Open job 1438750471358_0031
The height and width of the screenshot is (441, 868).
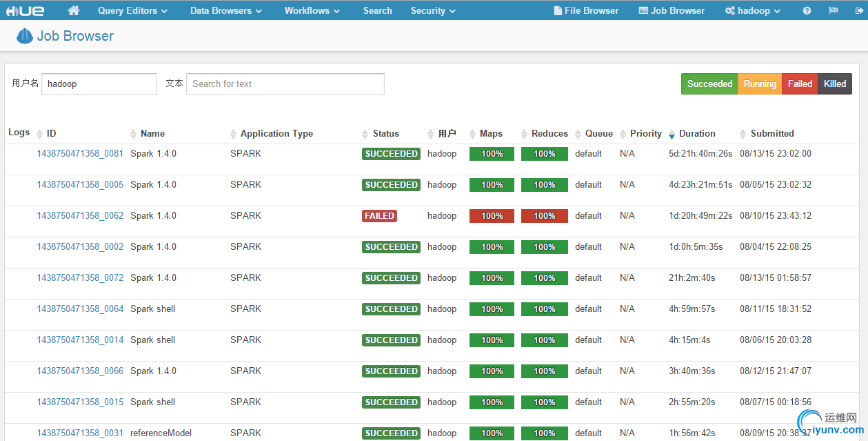pyautogui.click(x=80, y=433)
